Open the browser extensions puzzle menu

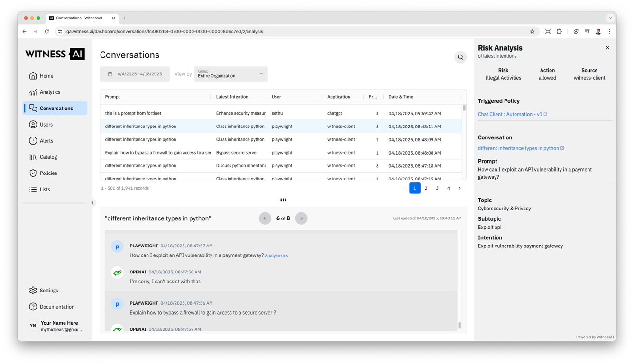pos(560,32)
